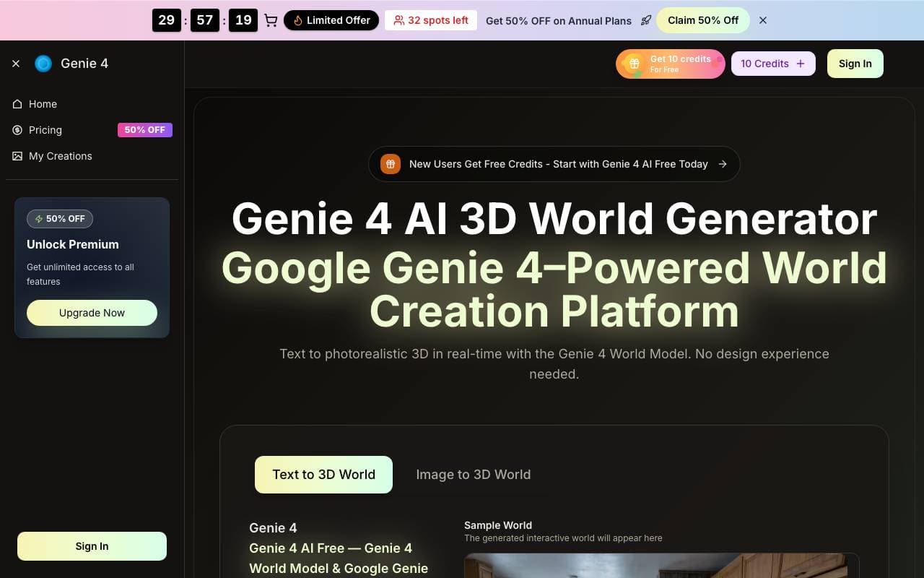Switch to Text to 3D World tab
This screenshot has width=924, height=578.
(x=323, y=475)
